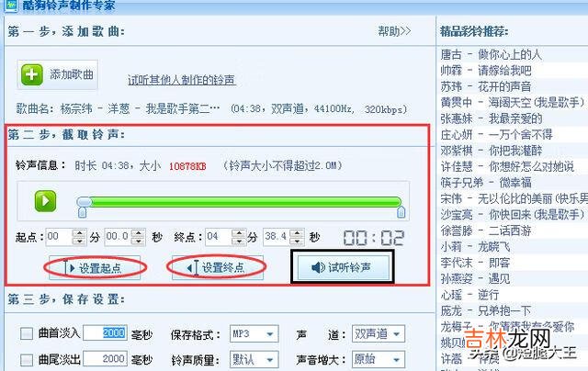Click 设置终点 to set end point
Image resolution: width=588 pixels, height=371 pixels.
[217, 267]
